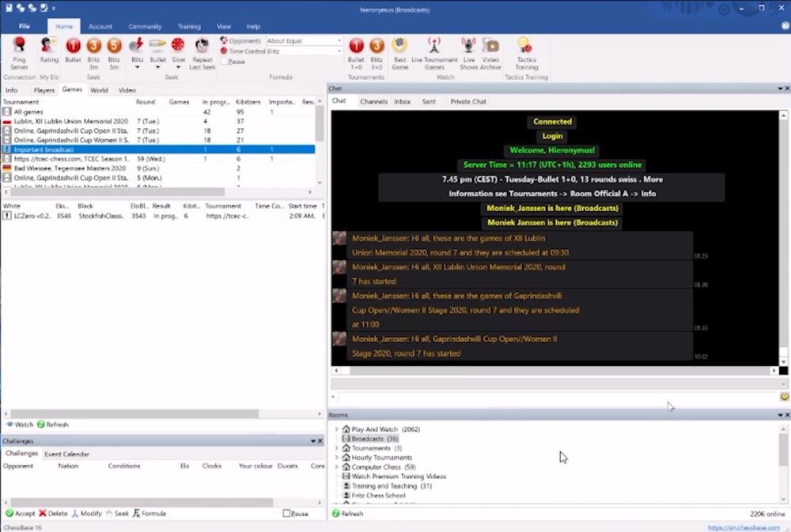Toggle the Pause checkbox in Formula group
Screen dimensions: 791x532
pyautogui.click(x=225, y=62)
